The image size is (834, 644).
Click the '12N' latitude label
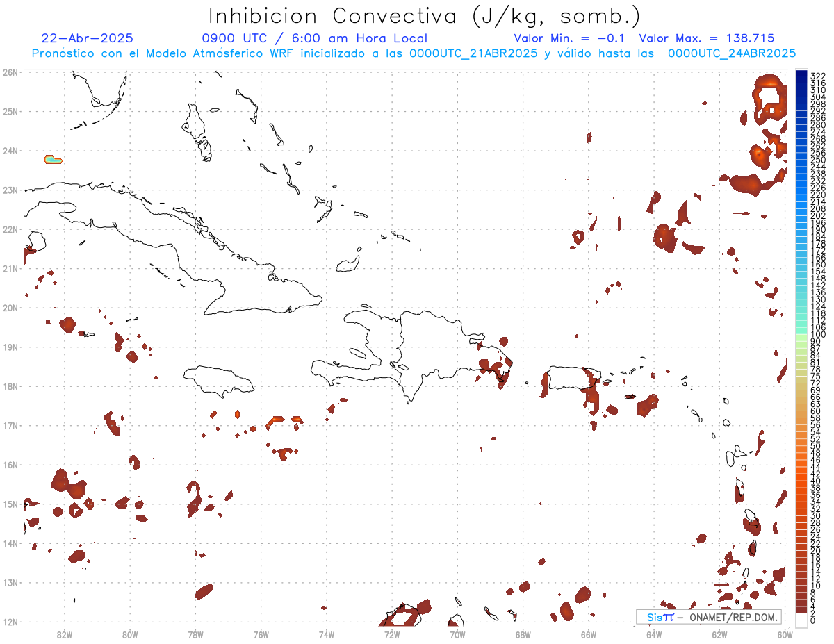pyautogui.click(x=10, y=622)
